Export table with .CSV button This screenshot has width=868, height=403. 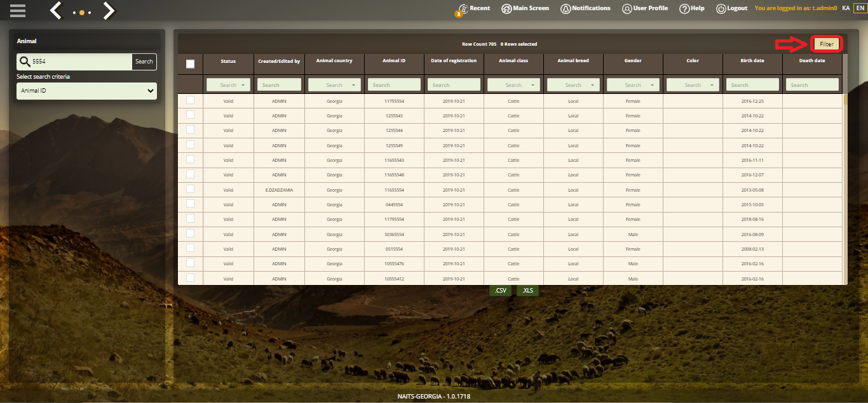tap(501, 291)
